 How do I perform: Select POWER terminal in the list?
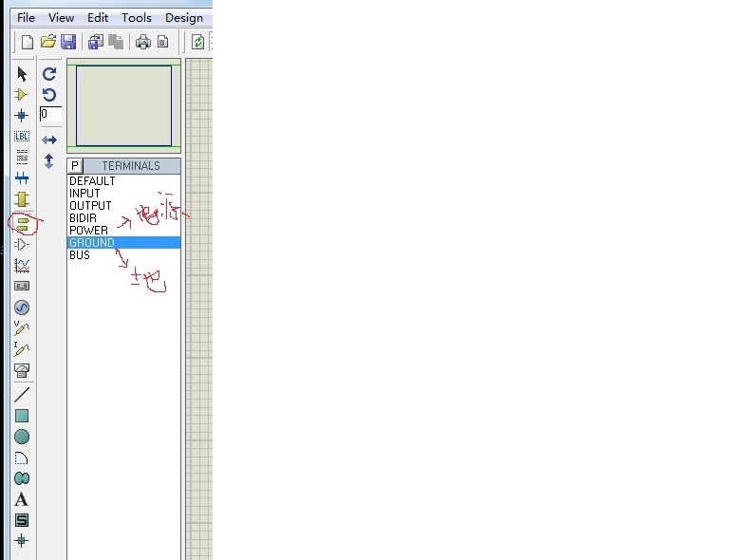point(123,230)
